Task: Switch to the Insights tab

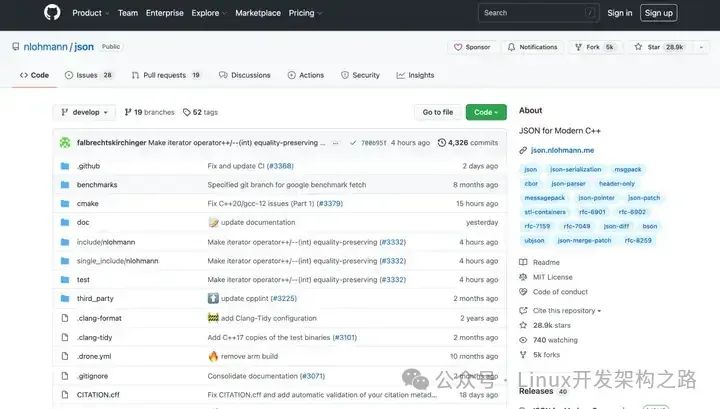Action: (415, 75)
